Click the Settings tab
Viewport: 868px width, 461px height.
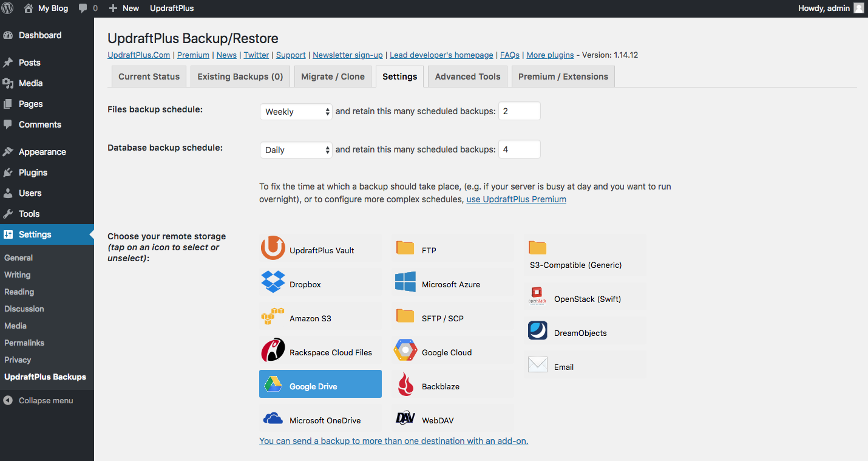point(399,77)
